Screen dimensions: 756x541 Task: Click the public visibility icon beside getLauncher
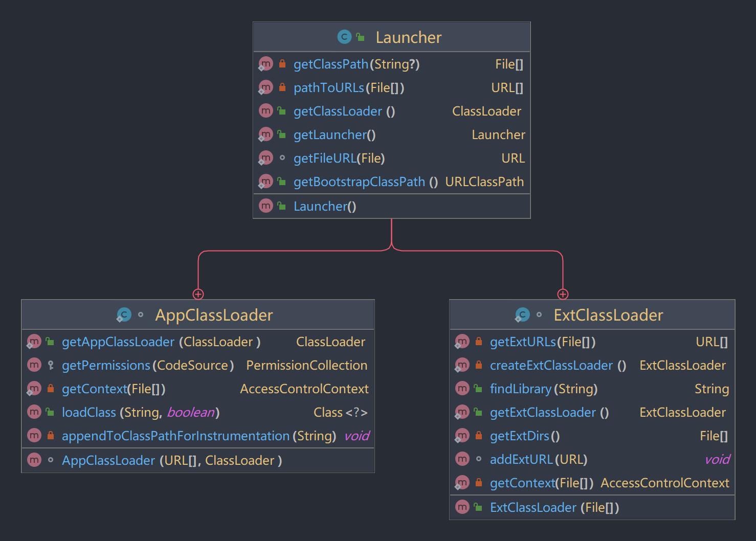pos(281,134)
